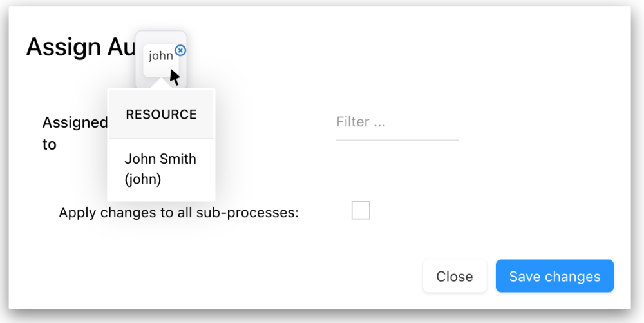Click the Apply changes to all sub-processes label
This screenshot has height=323, width=644.
click(x=179, y=212)
